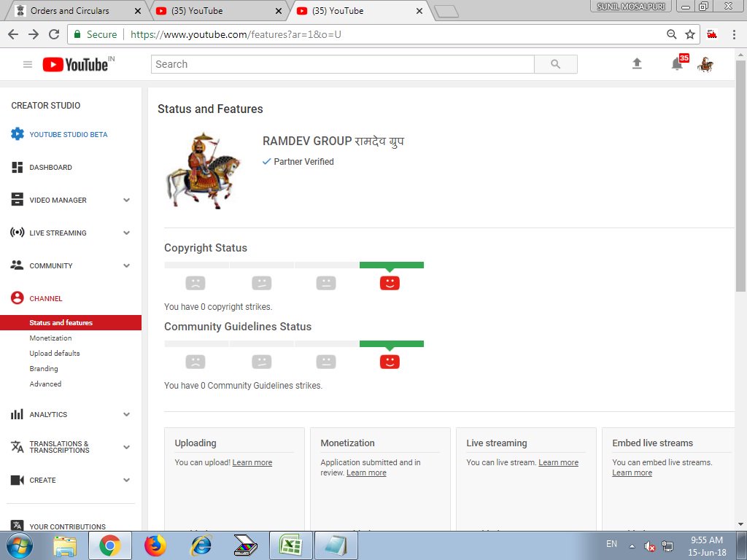The image size is (747, 560).
Task: Click the Live Streaming broadcast icon
Action: (18, 233)
